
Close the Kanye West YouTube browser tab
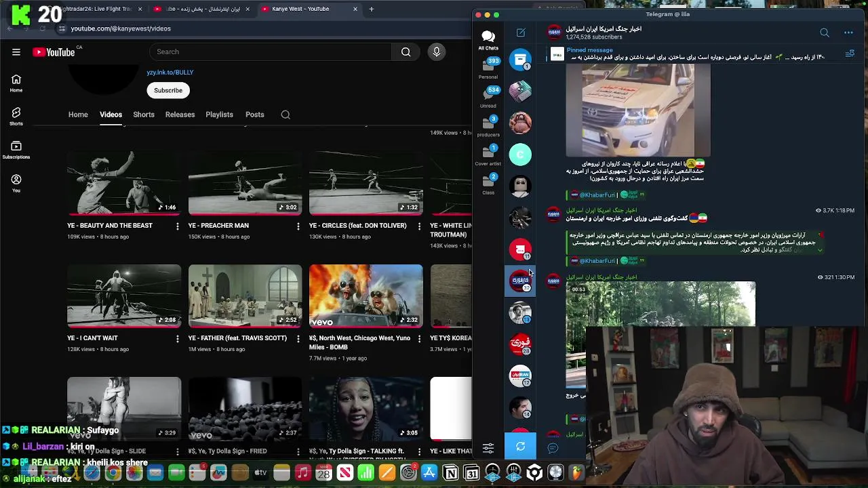(x=355, y=9)
